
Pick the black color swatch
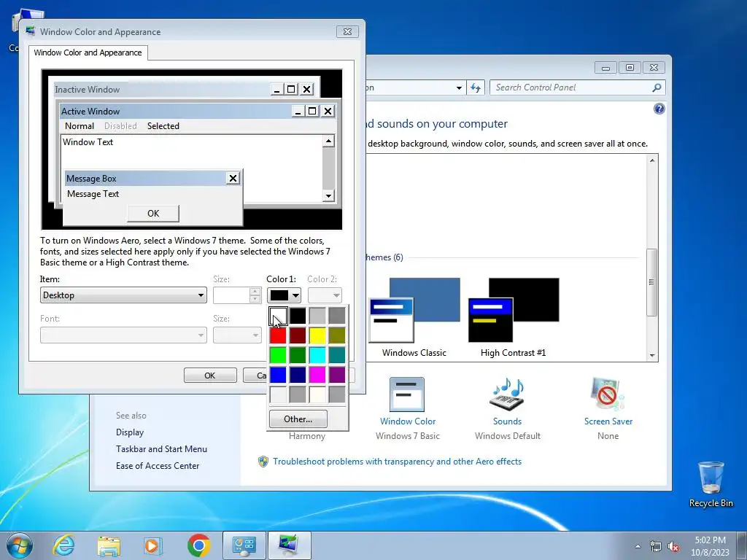click(x=298, y=315)
